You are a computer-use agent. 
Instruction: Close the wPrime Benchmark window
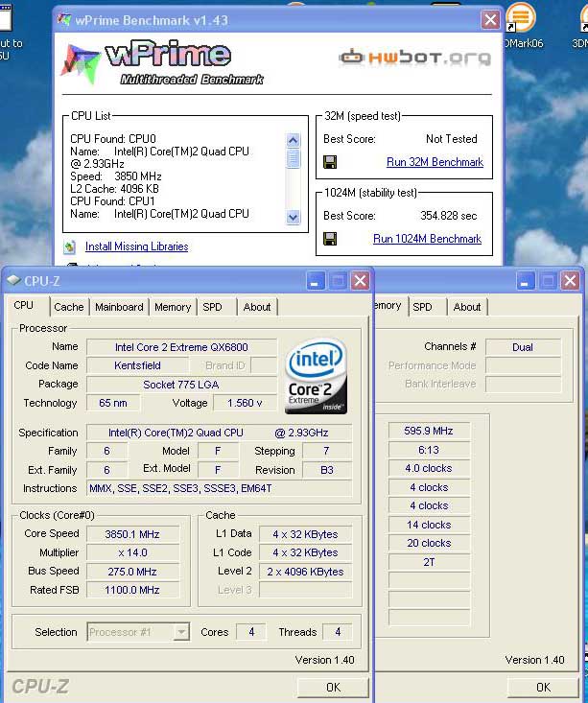coord(490,19)
